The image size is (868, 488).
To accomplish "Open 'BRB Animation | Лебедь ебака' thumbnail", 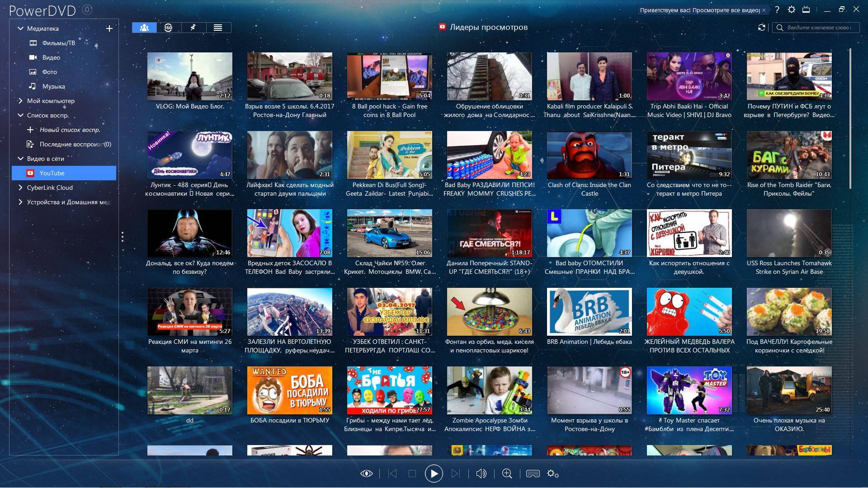I will (590, 312).
